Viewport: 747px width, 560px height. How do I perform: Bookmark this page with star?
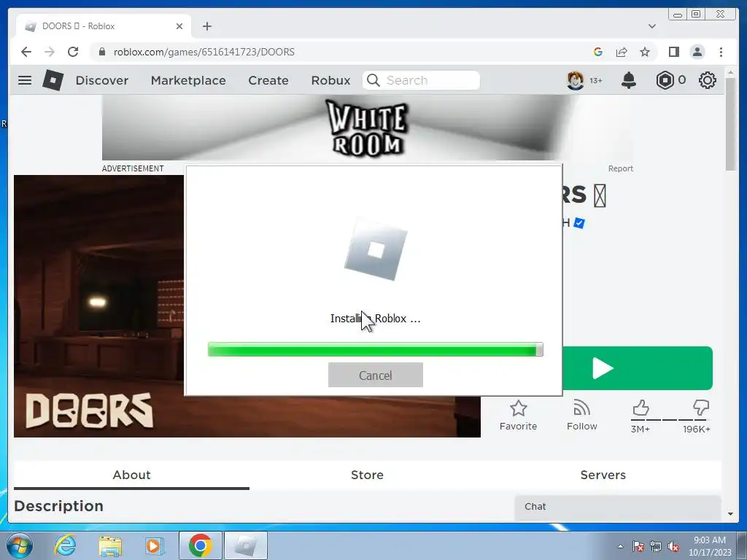click(645, 52)
